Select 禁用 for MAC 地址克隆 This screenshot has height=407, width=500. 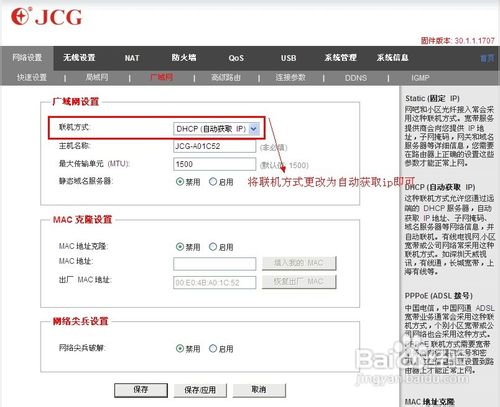pyautogui.click(x=180, y=247)
